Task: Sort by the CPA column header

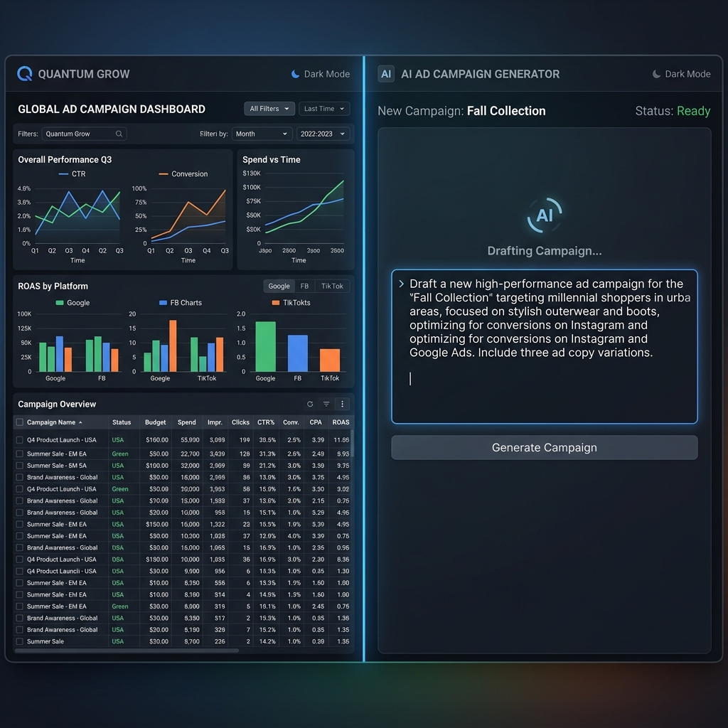Action: pyautogui.click(x=316, y=422)
